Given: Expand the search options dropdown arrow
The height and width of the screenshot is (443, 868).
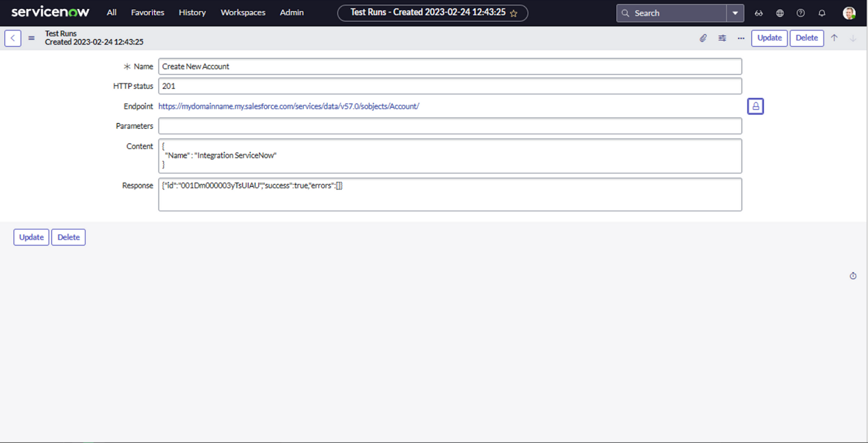Looking at the screenshot, I should pyautogui.click(x=735, y=13).
